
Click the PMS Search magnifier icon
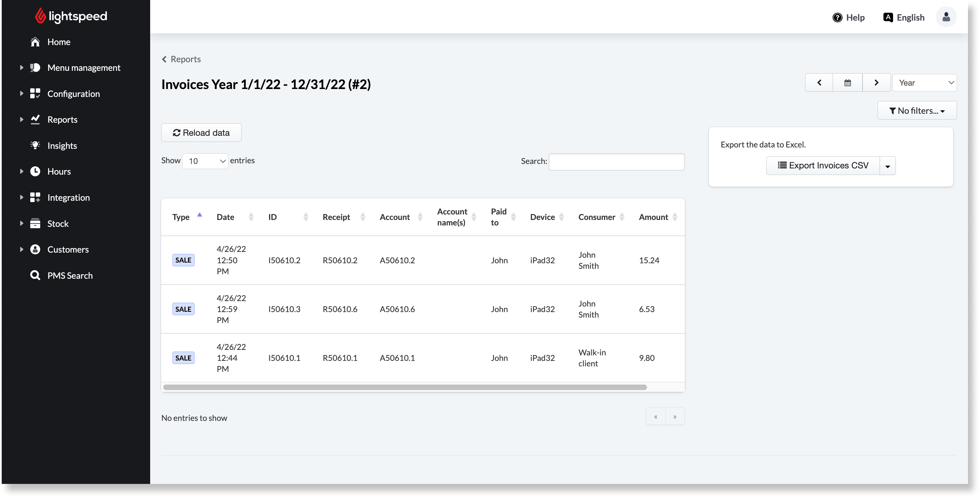(35, 275)
